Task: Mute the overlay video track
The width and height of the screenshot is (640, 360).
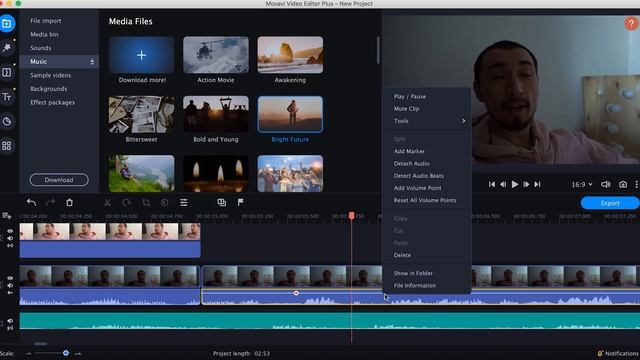Action: coord(10,238)
